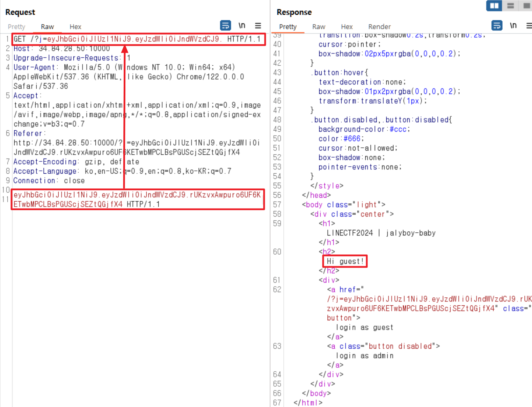Screen dimensions: 532x407
Task: Click the Accept-Language header line
Action: click(122, 171)
